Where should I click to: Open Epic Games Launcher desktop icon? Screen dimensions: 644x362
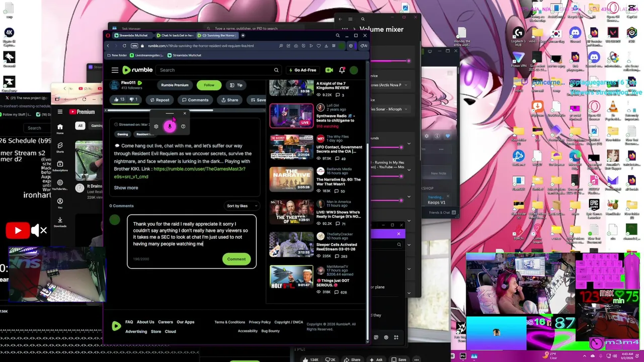coord(594,208)
